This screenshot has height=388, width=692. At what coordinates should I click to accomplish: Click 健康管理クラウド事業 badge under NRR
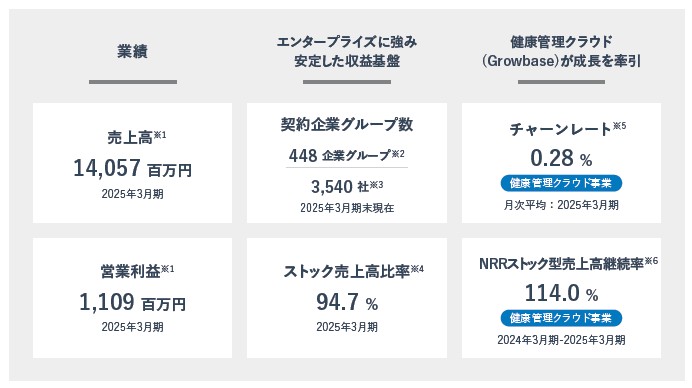(561, 318)
